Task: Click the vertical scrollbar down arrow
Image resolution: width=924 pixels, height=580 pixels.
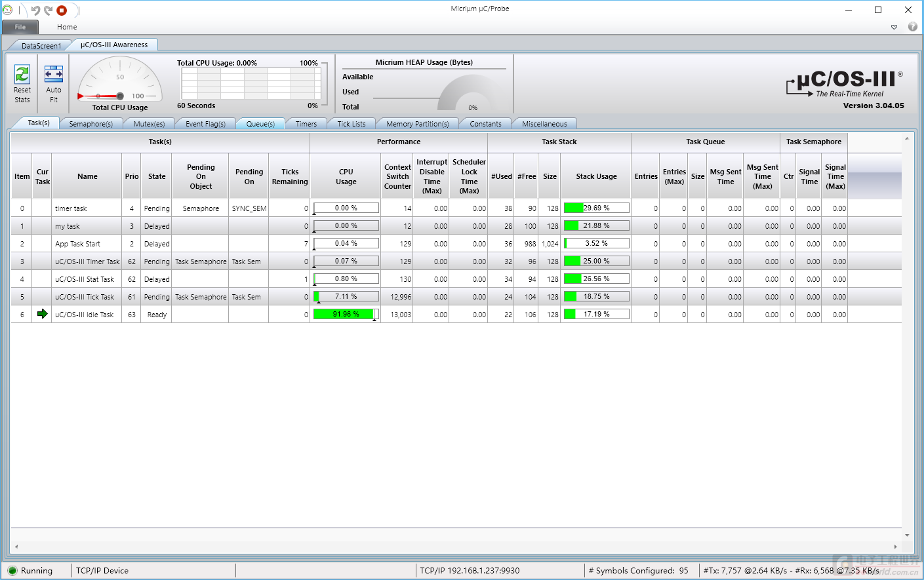Action: coord(907,535)
